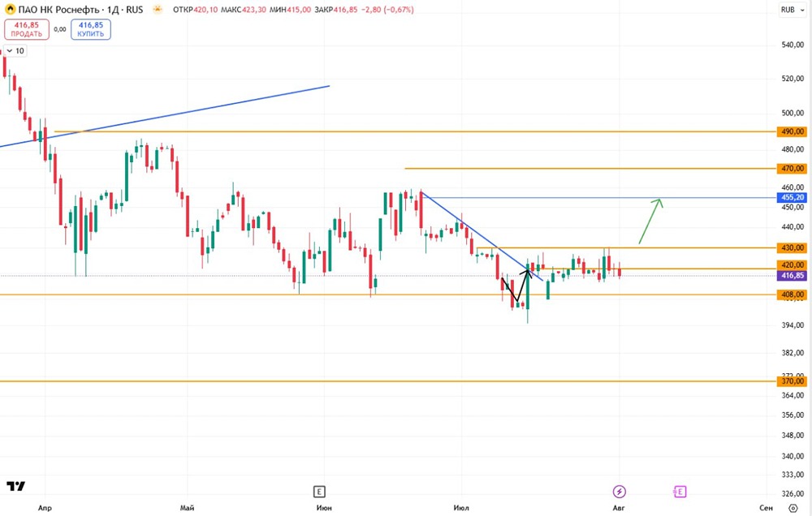Click the 394,00 price axis value
The image size is (812, 516).
click(x=793, y=325)
